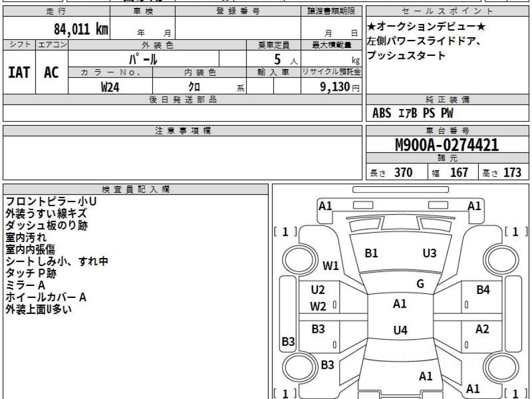Click the U4 mark on the roof
The width and height of the screenshot is (532, 399).
click(x=400, y=330)
